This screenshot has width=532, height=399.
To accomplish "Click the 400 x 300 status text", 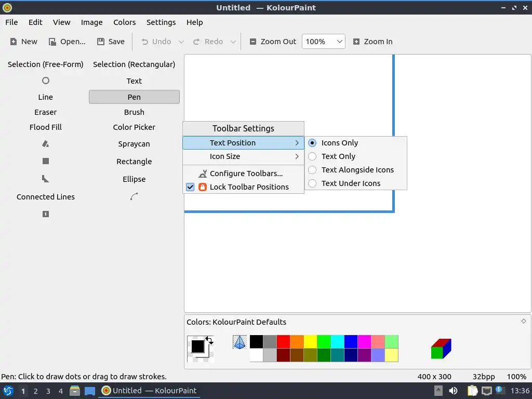I will click(434, 377).
